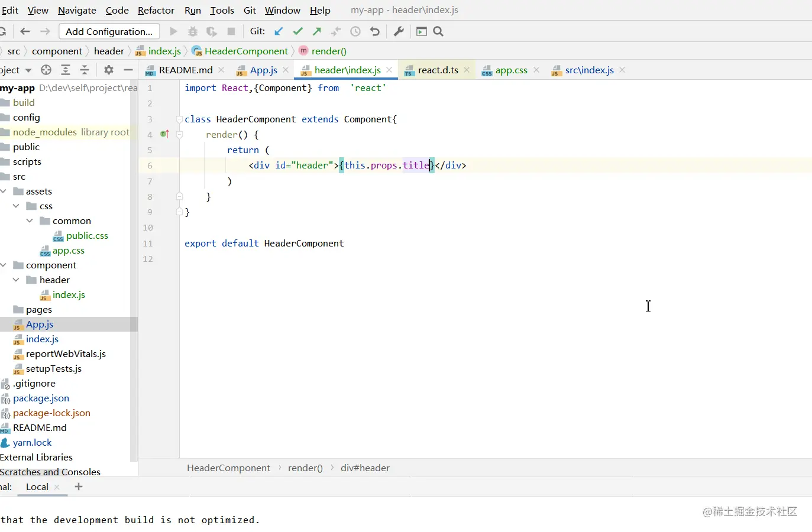Add a new terminal session tab
812x532 pixels.
click(x=79, y=486)
